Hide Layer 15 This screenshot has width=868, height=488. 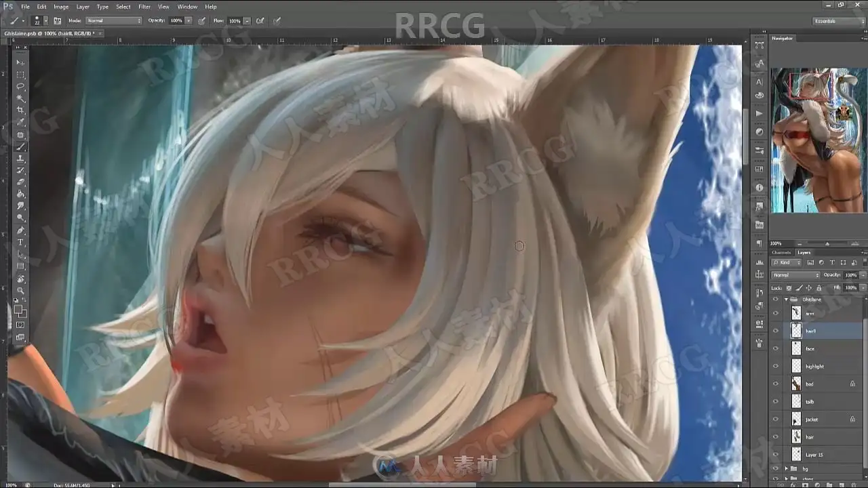coord(775,454)
